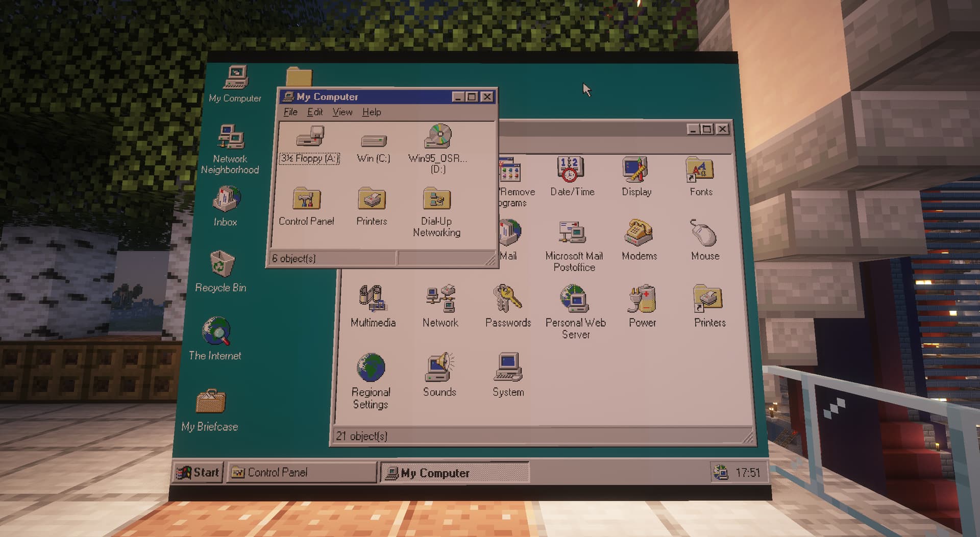
Task: Select the Win (C:) drive icon
Action: point(374,141)
